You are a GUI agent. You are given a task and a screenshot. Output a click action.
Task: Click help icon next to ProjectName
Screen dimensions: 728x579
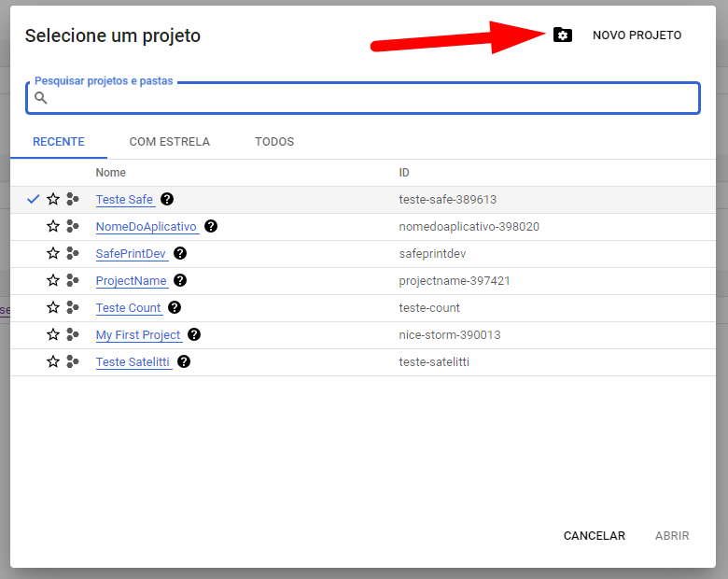click(x=180, y=280)
